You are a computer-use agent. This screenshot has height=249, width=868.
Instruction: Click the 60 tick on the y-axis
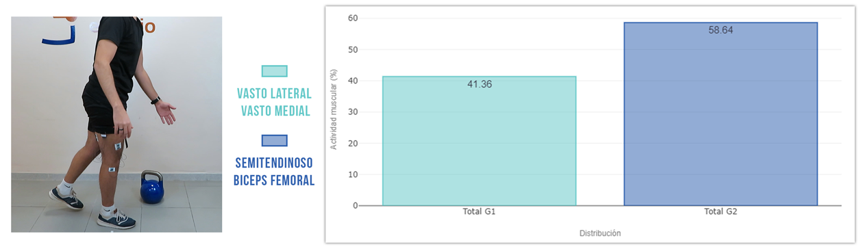[x=353, y=18]
